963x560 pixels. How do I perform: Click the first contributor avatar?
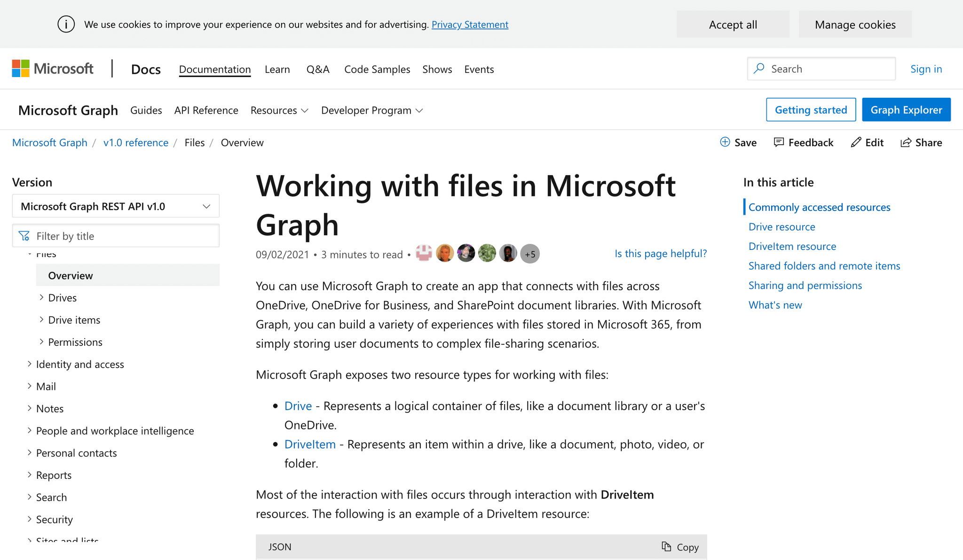point(424,253)
